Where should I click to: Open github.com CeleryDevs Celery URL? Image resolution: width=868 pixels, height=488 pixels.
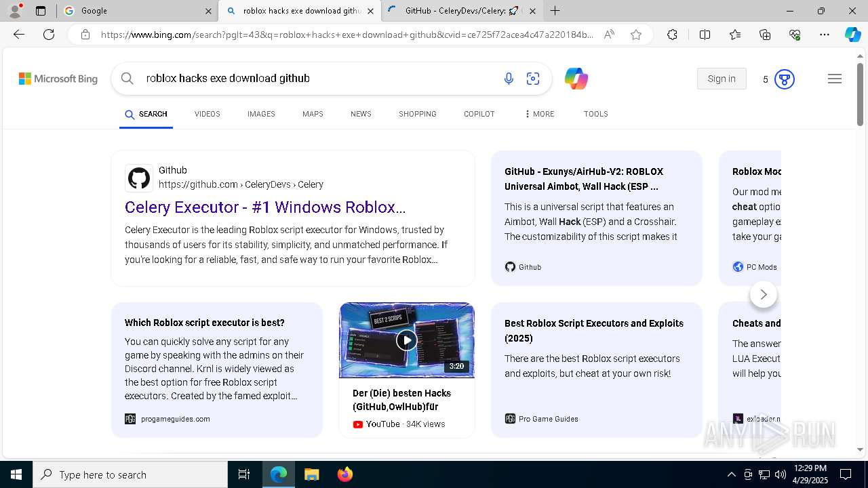[x=241, y=184]
